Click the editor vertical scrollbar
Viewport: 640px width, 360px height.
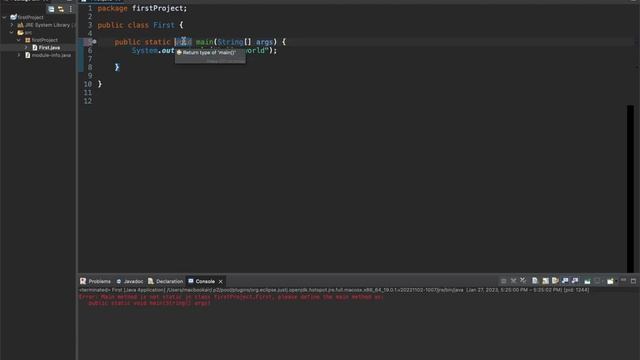[630, 189]
